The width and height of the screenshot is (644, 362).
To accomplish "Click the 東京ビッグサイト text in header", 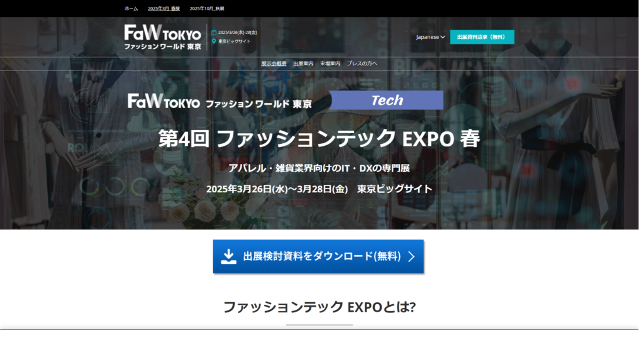I will tap(234, 41).
